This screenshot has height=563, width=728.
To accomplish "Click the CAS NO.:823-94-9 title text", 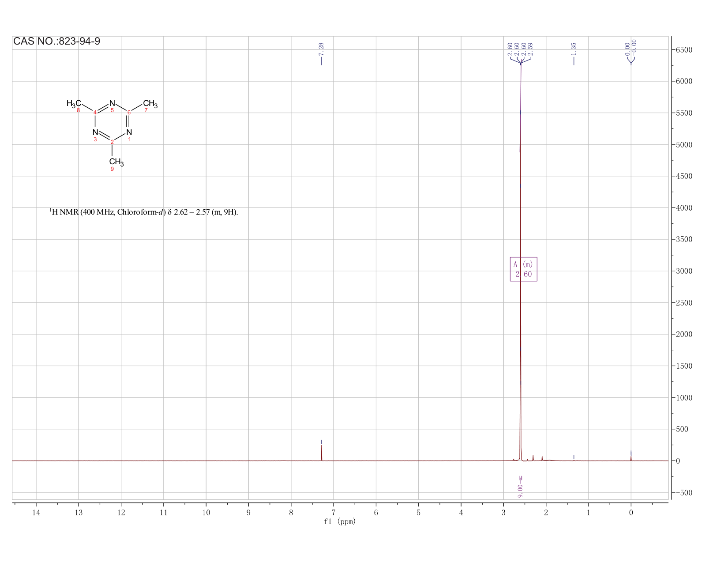I will 57,42.
